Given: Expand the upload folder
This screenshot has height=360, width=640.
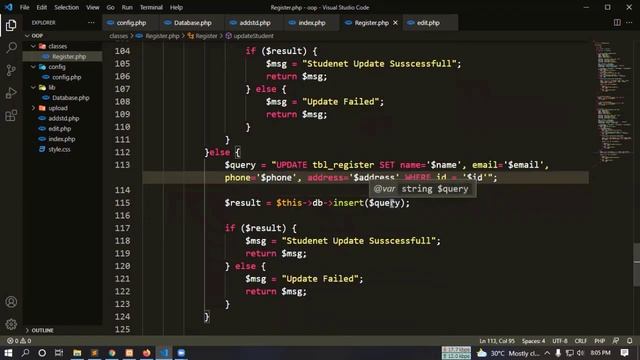Looking at the screenshot, I should (x=33, y=108).
